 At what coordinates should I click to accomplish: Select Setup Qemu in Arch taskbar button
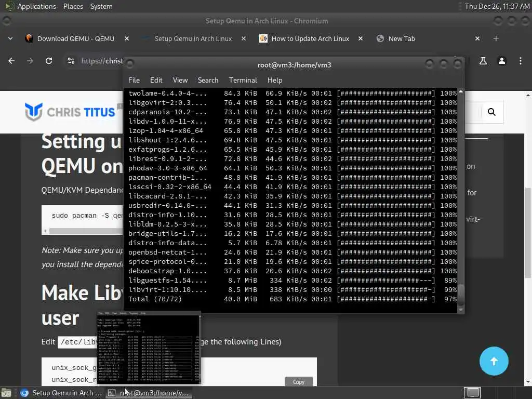pyautogui.click(x=61, y=393)
